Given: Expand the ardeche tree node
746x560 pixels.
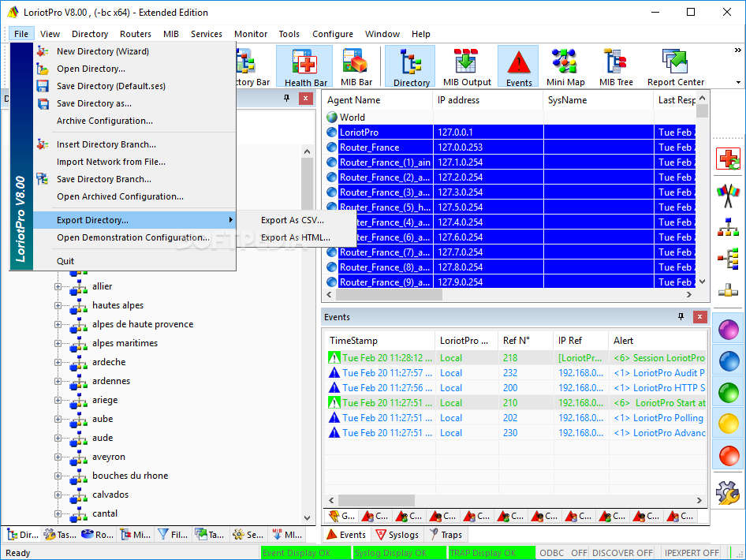Looking at the screenshot, I should click(x=58, y=362).
